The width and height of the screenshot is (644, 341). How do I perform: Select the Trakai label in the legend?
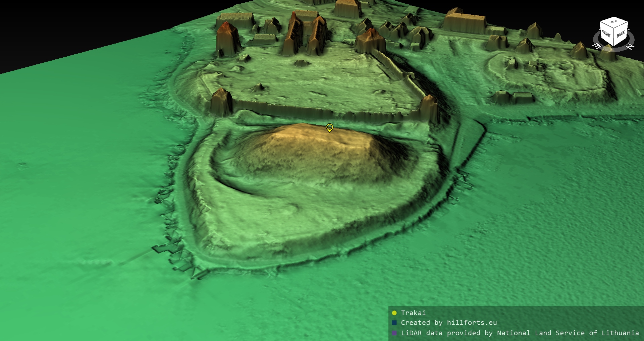click(413, 313)
